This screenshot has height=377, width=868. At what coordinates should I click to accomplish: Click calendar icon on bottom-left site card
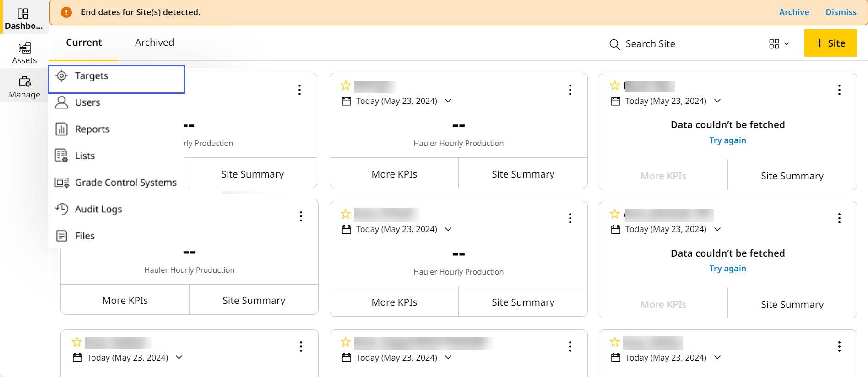click(77, 358)
